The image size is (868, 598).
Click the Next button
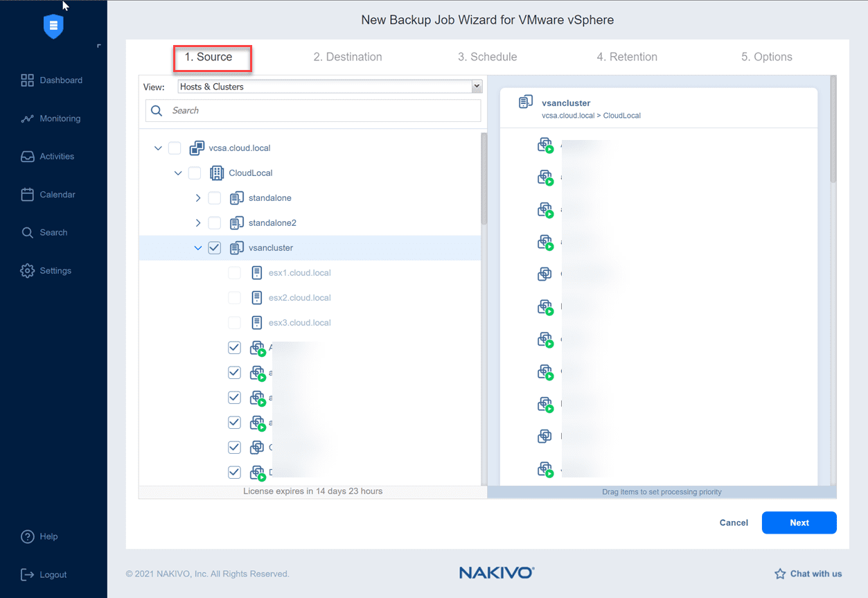pos(799,522)
